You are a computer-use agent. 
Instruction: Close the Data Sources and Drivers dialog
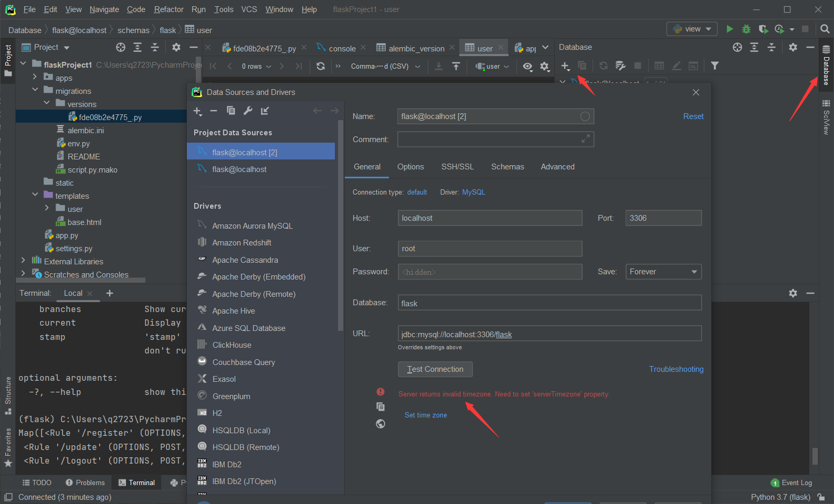(x=696, y=92)
